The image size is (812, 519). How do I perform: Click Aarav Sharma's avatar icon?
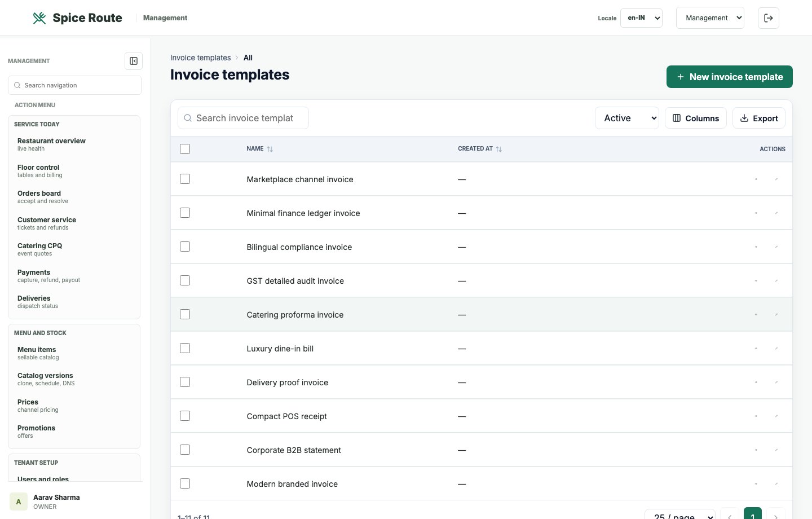point(19,502)
